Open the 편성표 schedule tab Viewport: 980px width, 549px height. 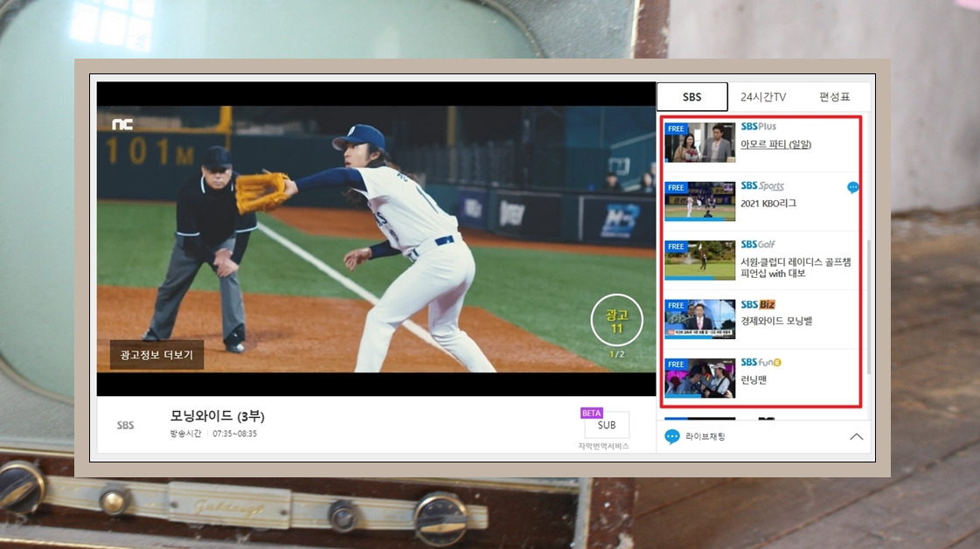pyautogui.click(x=834, y=97)
